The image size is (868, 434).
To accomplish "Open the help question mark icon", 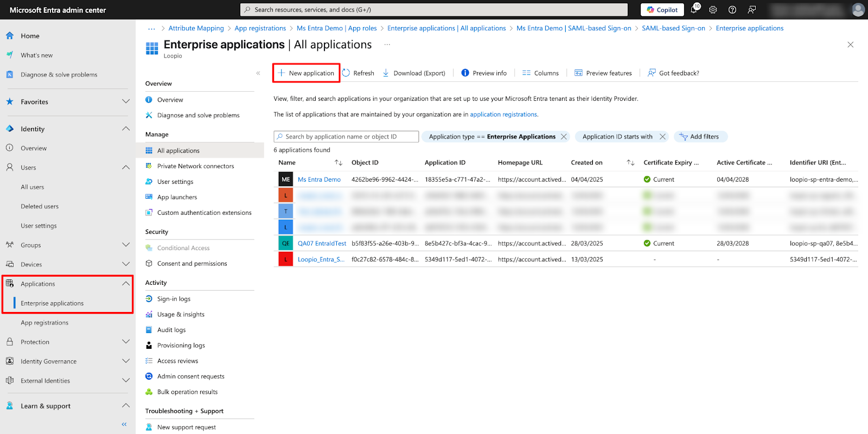I will [x=732, y=10].
